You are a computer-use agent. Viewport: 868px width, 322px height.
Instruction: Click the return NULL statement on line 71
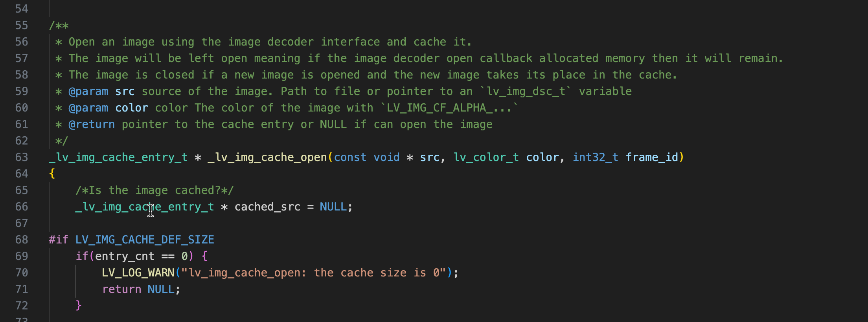tap(141, 289)
